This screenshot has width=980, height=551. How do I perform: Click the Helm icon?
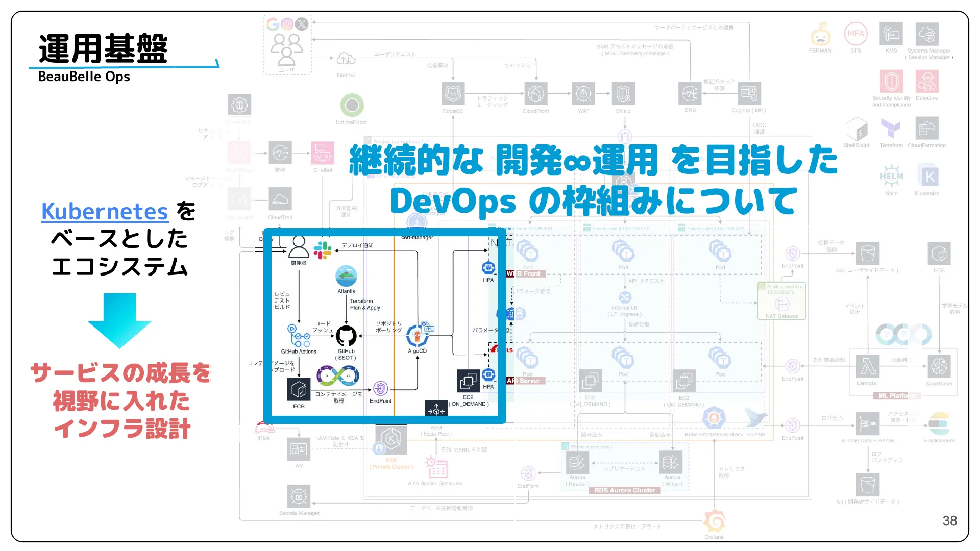(891, 176)
